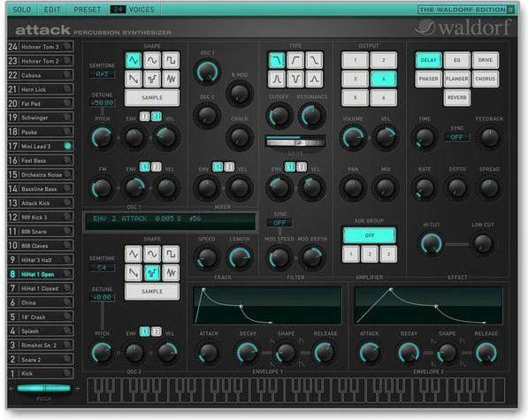Click the Waldorf Edition logo badge
This screenshot has width=528, height=420.
pyautogui.click(x=466, y=10)
